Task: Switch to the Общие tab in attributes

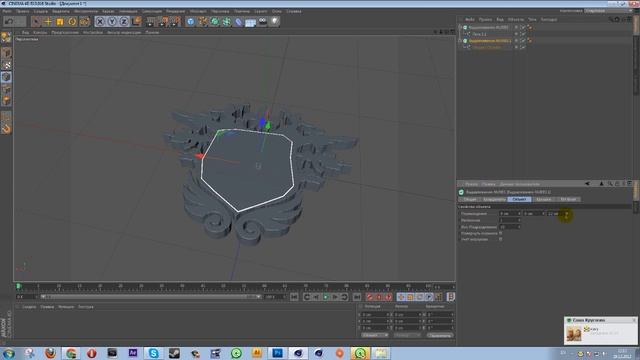Action: 470,199
